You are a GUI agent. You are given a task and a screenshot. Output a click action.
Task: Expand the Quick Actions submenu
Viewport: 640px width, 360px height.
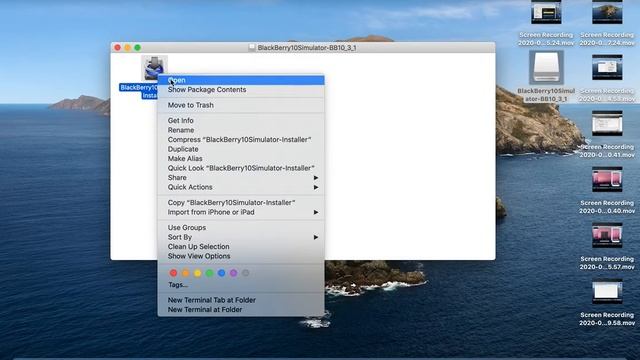click(x=241, y=187)
